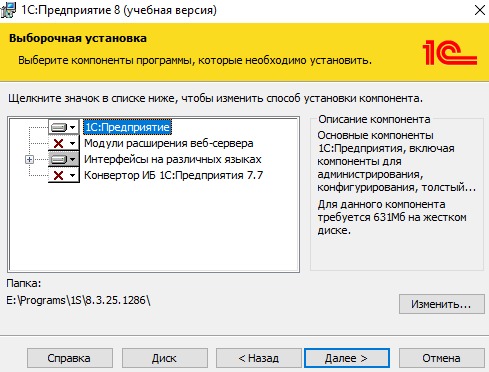
Task: Select the Конвертор ИБ 1С:Предприятия 7.7 item
Action: click(173, 175)
